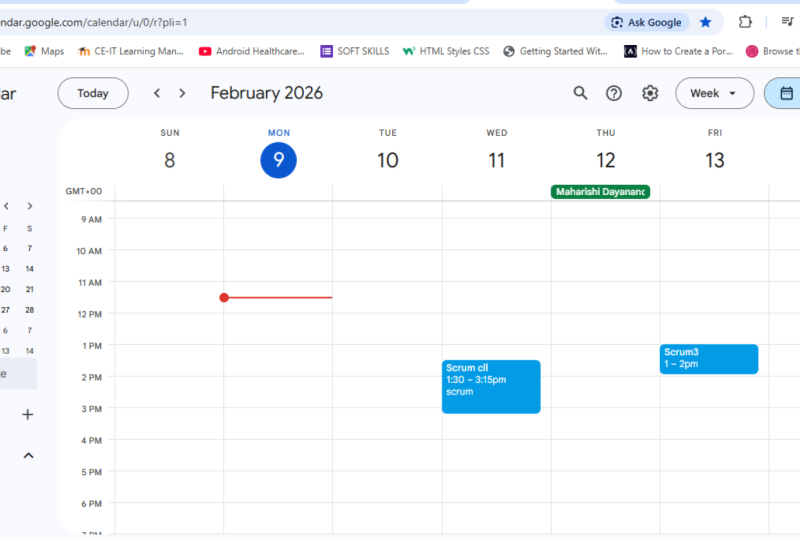The height and width of the screenshot is (540, 800).
Task: Open the Browse bookmark with the pink icon
Action: [x=772, y=51]
